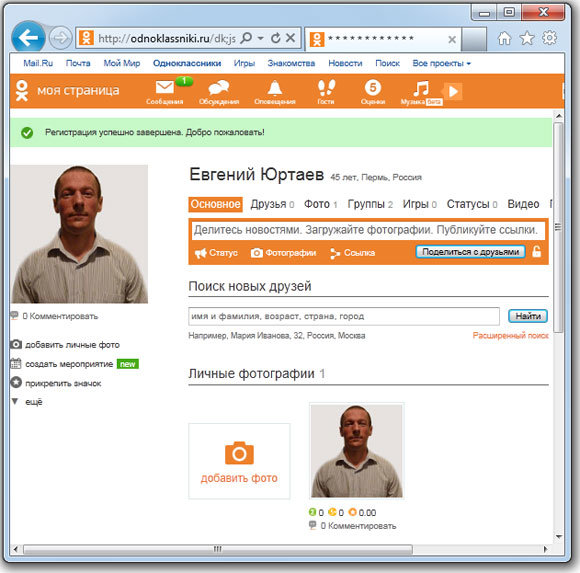Open the Оповещения bell icon
This screenshot has height=573, width=580.
275,88
